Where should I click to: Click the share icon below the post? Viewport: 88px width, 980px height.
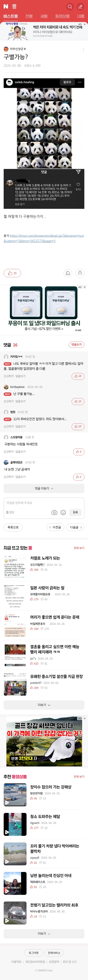point(80,273)
